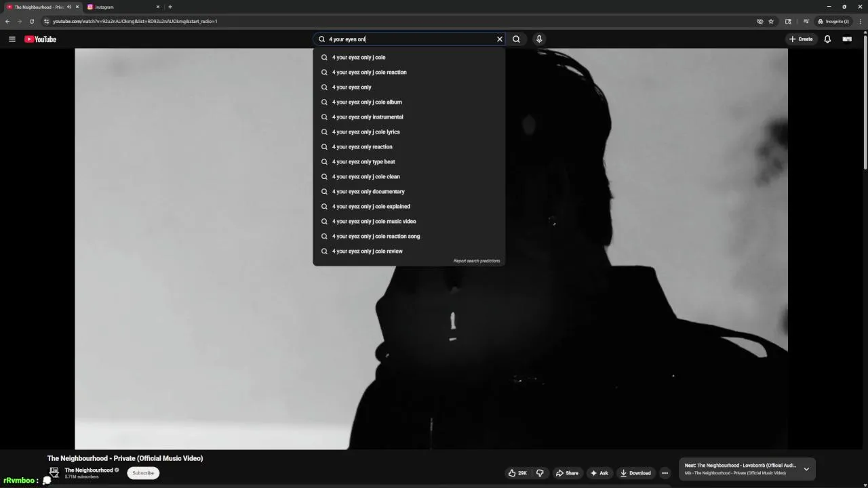Choose "4 your eyez only j cole reaction" suggestion
The width and height of the screenshot is (868, 488).
409,73
